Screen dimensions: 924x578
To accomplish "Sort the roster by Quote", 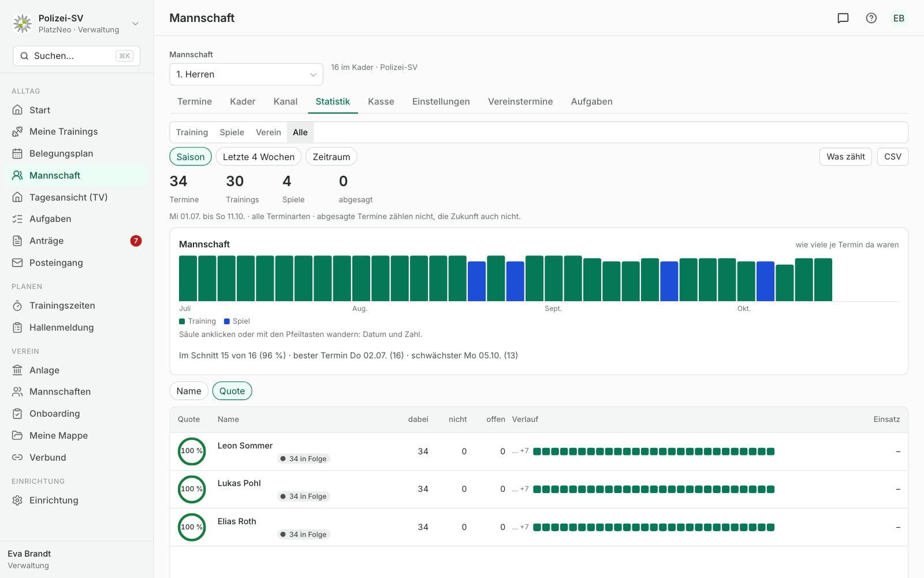I will click(x=232, y=391).
